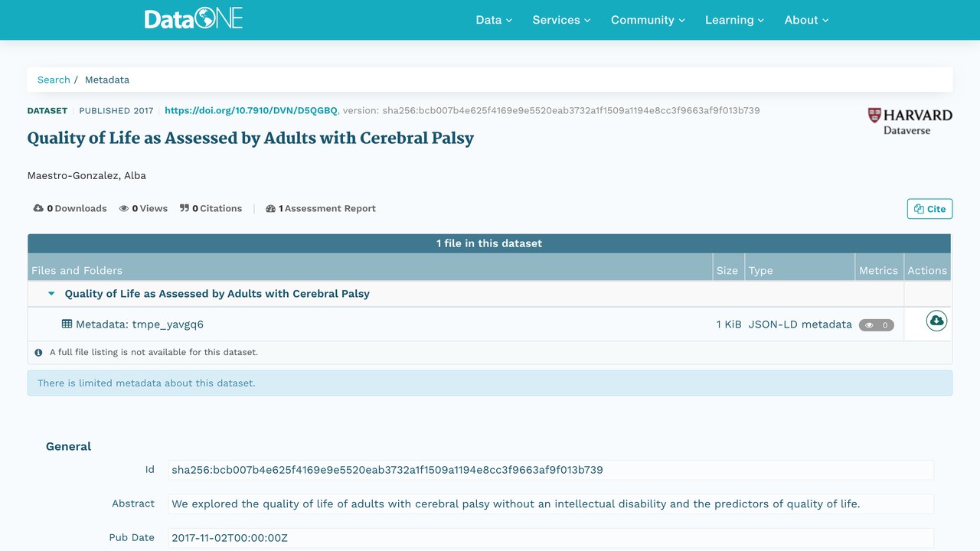Click the Id field value
Screen dimensions: 980x551
pyautogui.click(x=550, y=470)
